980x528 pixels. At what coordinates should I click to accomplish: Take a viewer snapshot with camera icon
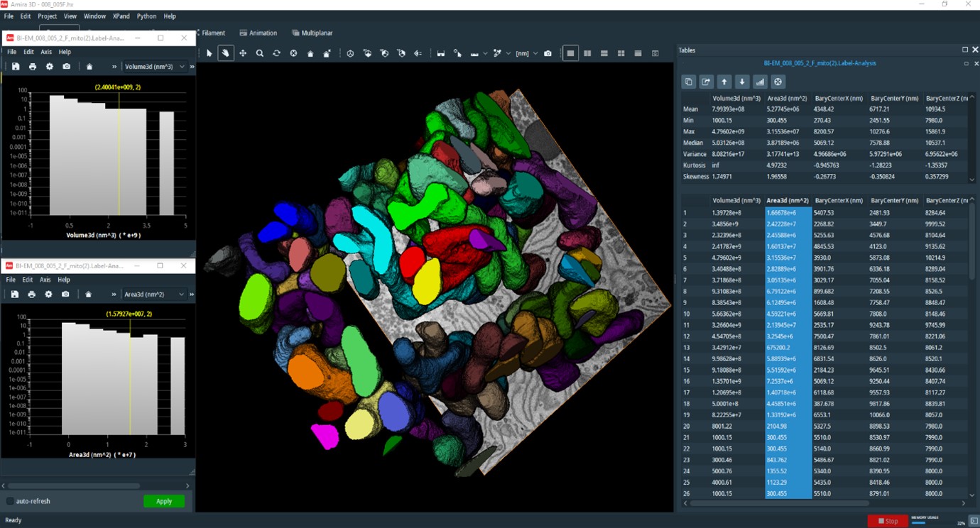coord(548,53)
